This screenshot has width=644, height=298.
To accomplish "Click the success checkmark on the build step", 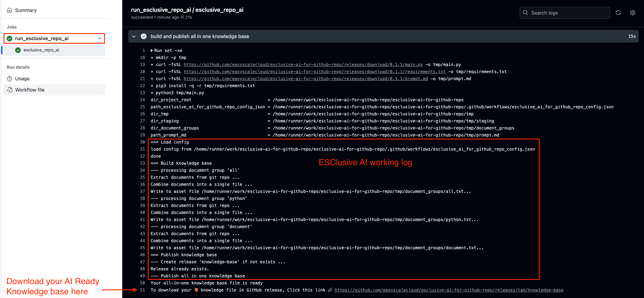I will point(144,36).
